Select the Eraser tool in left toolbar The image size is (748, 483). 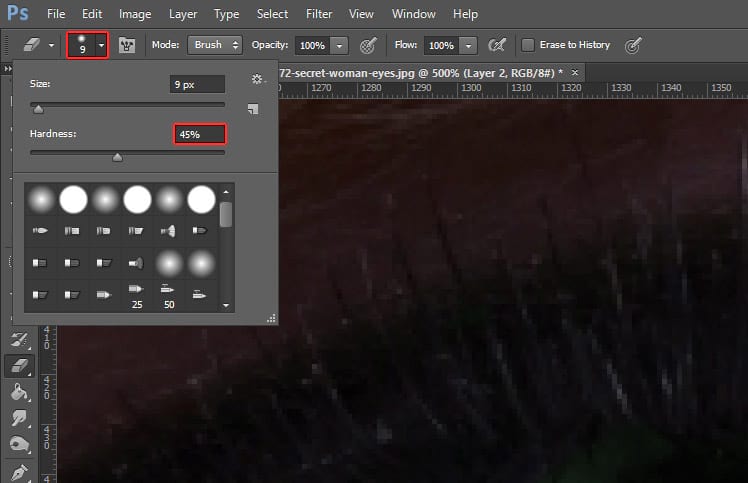click(x=19, y=366)
